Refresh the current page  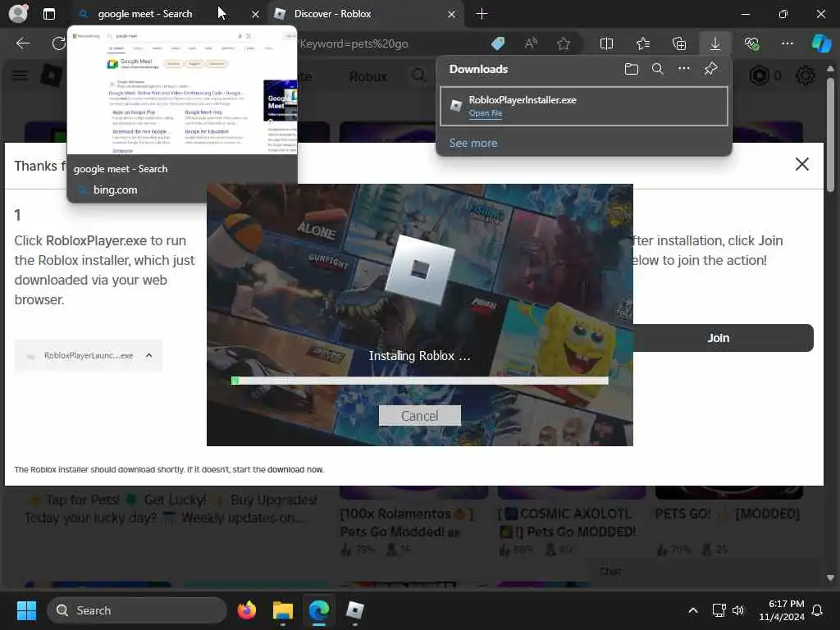58,43
